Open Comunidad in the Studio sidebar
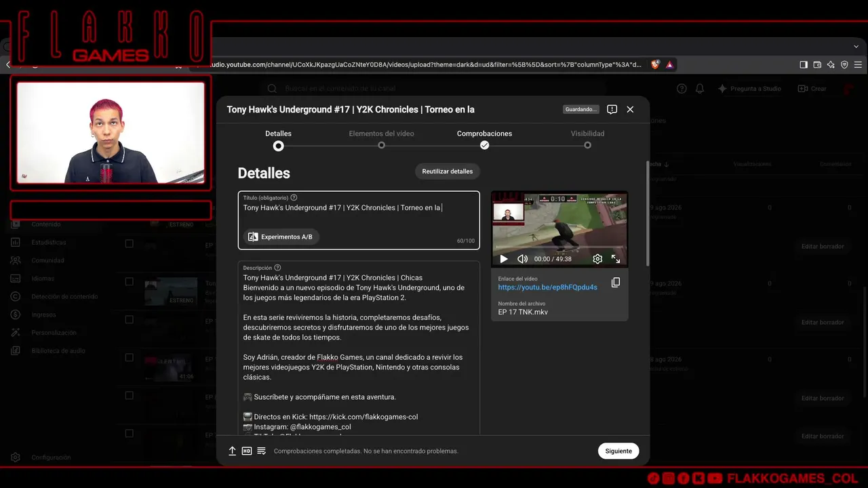Image resolution: width=868 pixels, height=488 pixels. pyautogui.click(x=47, y=260)
